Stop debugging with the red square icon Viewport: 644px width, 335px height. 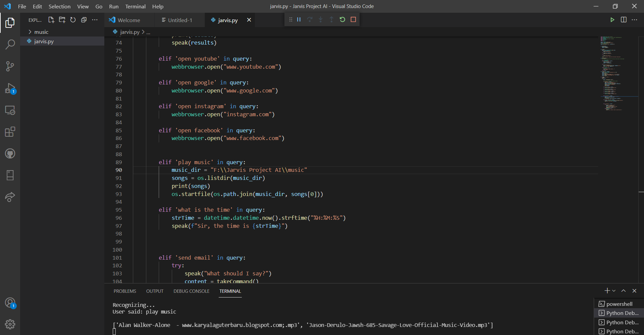click(353, 19)
